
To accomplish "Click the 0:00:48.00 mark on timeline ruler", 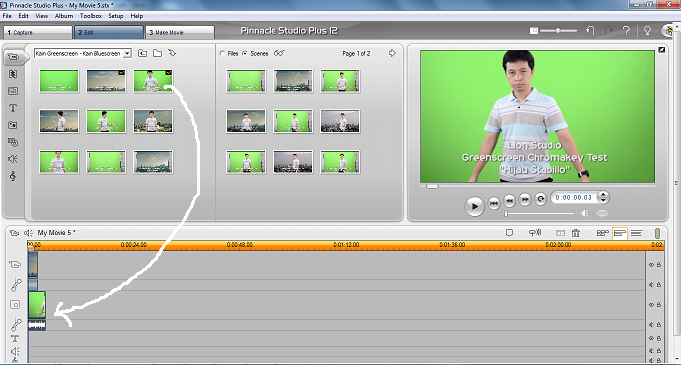I will [x=240, y=245].
